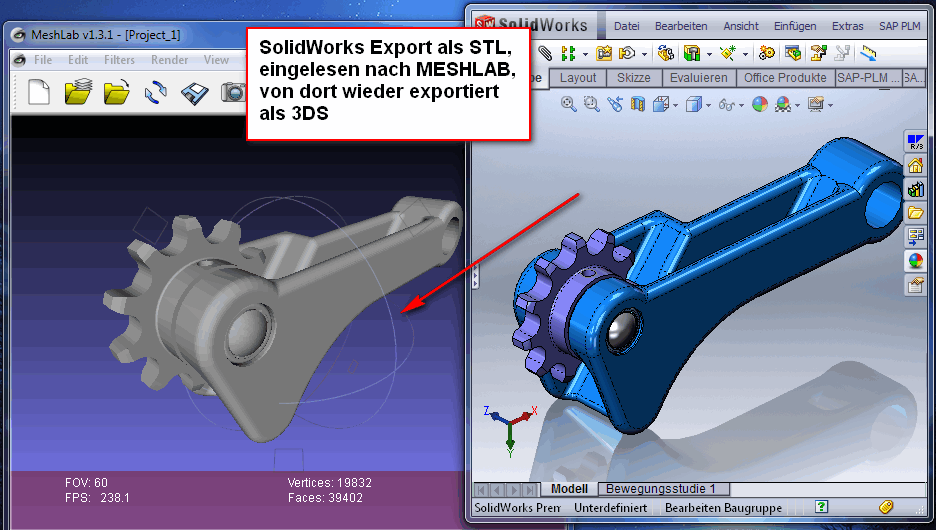Screen dimensions: 936x530
Task: Open the SolidWorks Resources house tab
Action: [x=915, y=165]
